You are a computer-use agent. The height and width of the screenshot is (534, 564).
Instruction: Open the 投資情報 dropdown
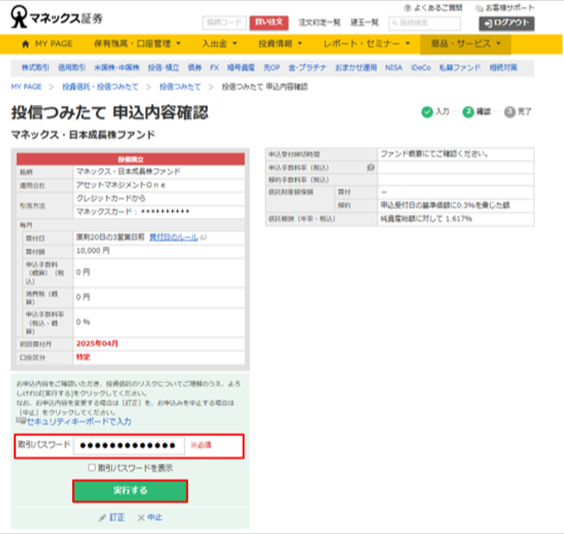coord(280,44)
